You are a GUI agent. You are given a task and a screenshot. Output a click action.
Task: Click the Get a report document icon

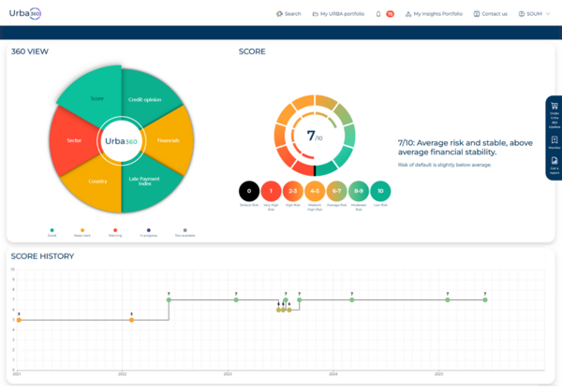pyautogui.click(x=555, y=160)
